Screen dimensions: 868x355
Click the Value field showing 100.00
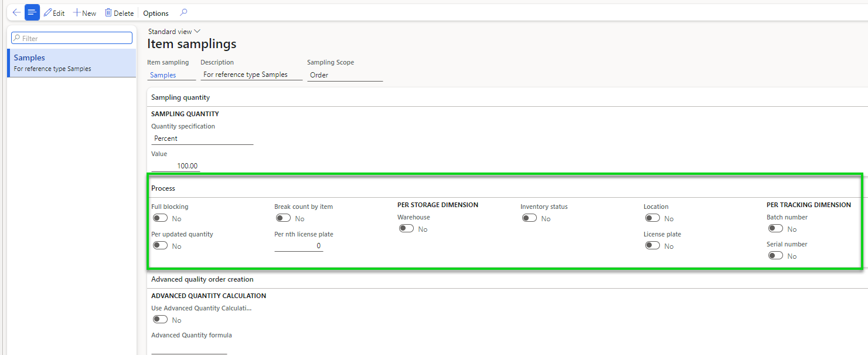tap(175, 166)
